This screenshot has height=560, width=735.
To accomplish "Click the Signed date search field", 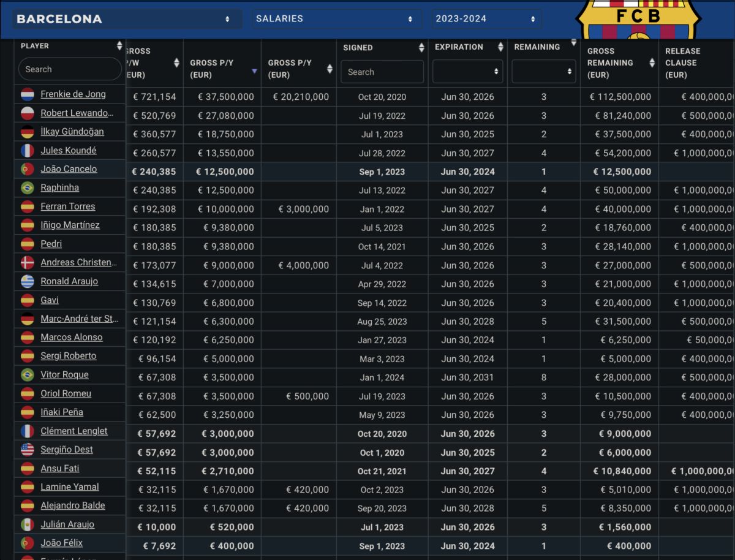I will pos(382,72).
